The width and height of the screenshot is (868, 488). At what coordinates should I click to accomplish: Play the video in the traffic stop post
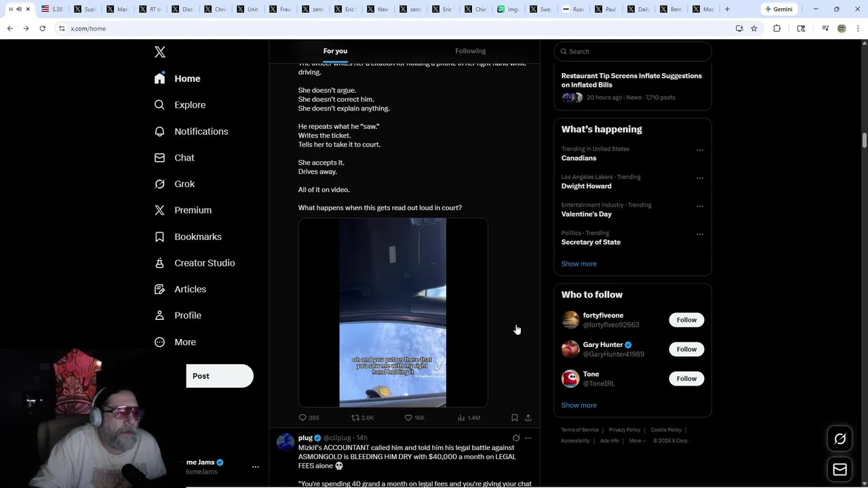393,312
